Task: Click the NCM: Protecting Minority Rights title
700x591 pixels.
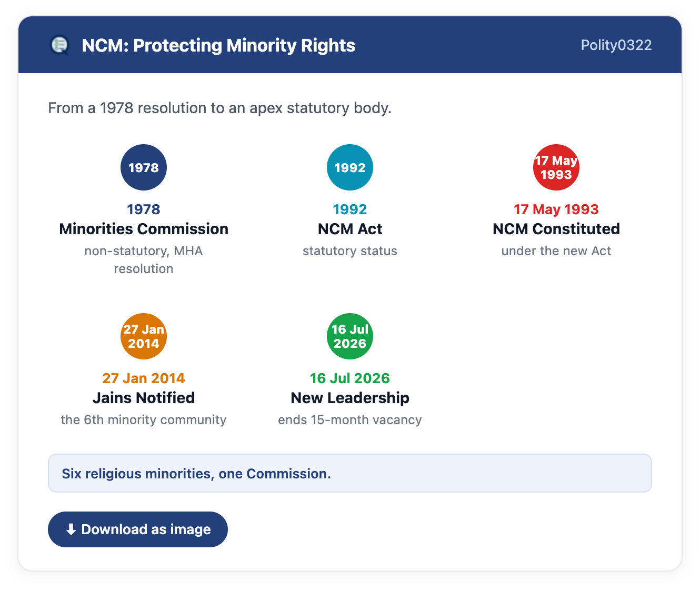Action: tap(219, 45)
